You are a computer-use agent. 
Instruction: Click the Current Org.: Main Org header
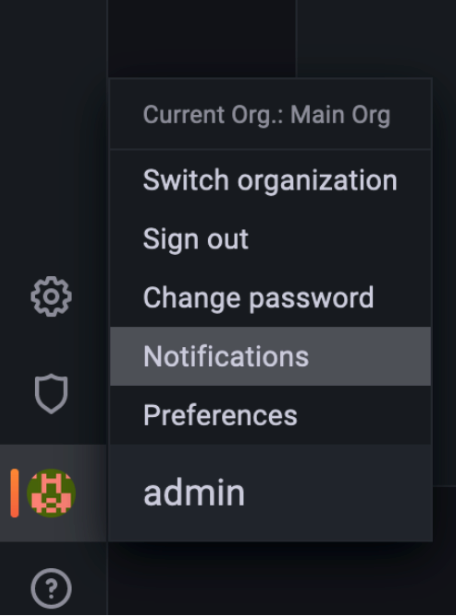pyautogui.click(x=267, y=115)
